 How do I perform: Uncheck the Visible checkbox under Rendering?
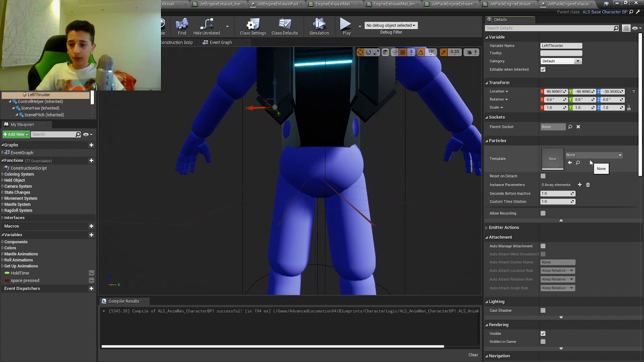[x=543, y=333]
